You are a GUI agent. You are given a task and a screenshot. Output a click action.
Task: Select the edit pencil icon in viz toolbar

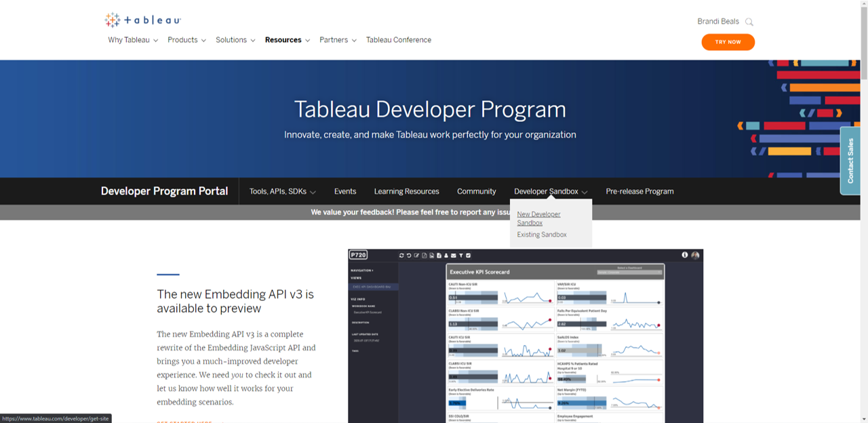[x=416, y=255]
